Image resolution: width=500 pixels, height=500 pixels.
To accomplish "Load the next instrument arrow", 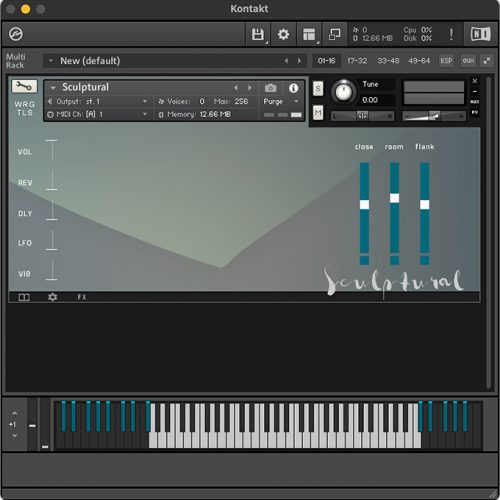I will pos(249,88).
